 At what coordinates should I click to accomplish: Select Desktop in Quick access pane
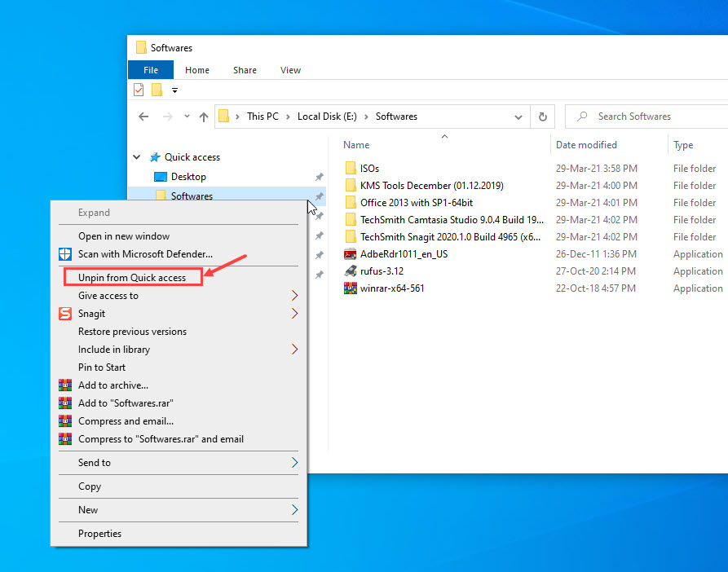188,177
